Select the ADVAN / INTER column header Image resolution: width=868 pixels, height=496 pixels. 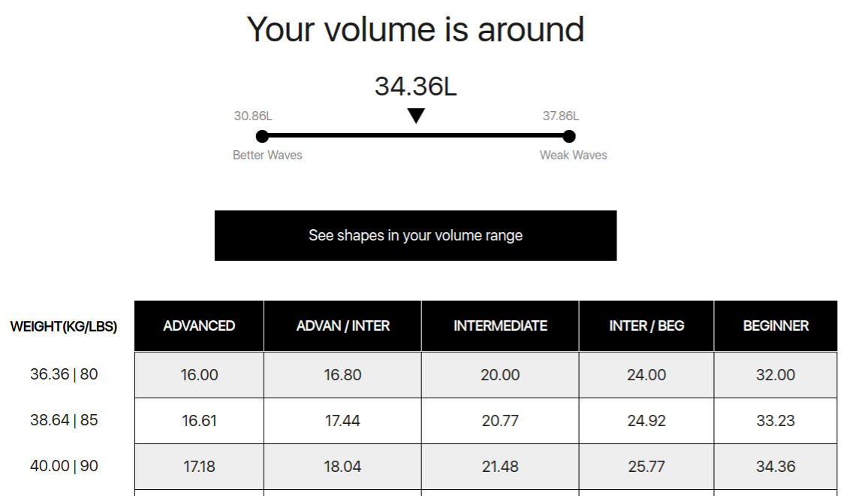pos(342,325)
